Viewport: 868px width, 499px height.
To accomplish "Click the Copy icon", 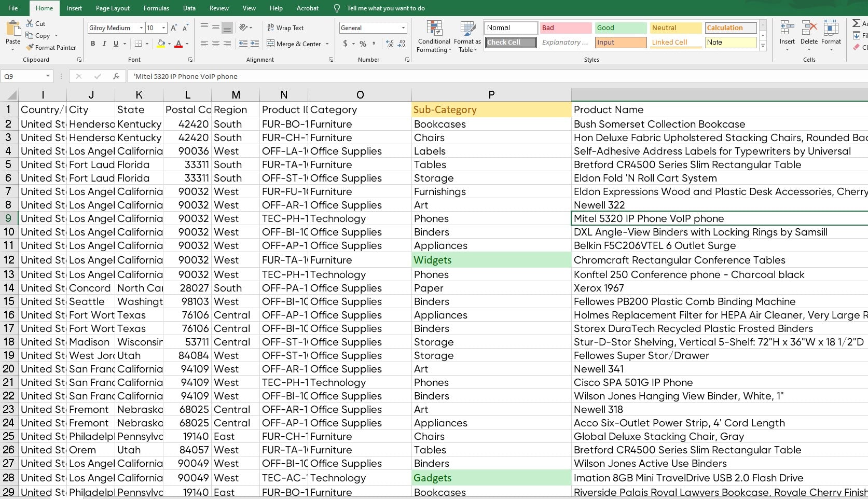I will tap(30, 36).
